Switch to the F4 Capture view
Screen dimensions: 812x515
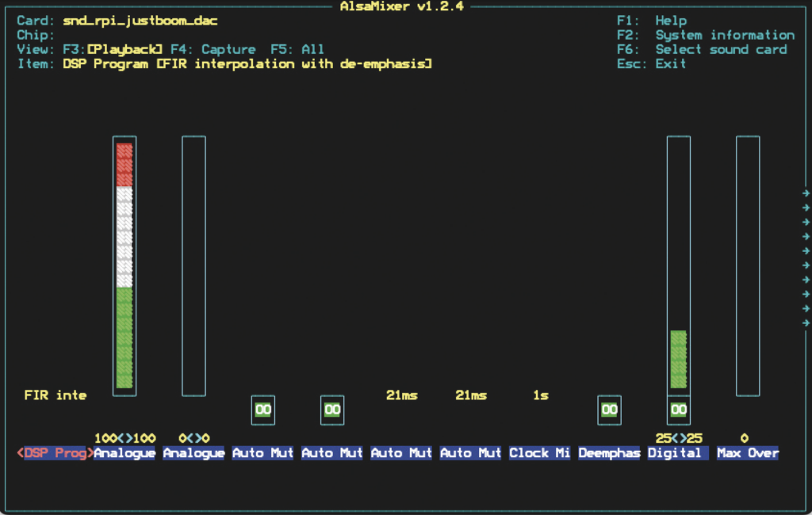213,49
